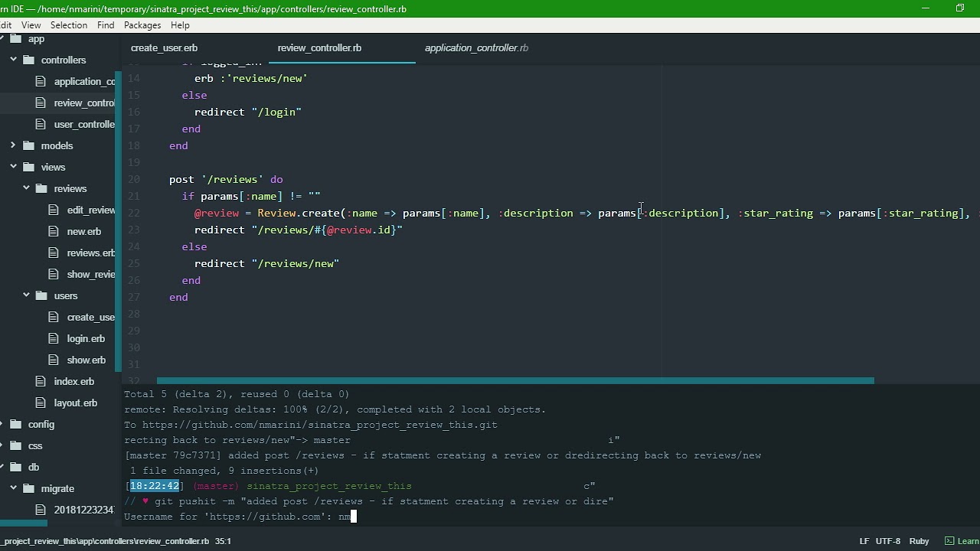The image size is (980, 551).
Task: Click the horizontal scrollbar under the editor
Action: pos(515,380)
